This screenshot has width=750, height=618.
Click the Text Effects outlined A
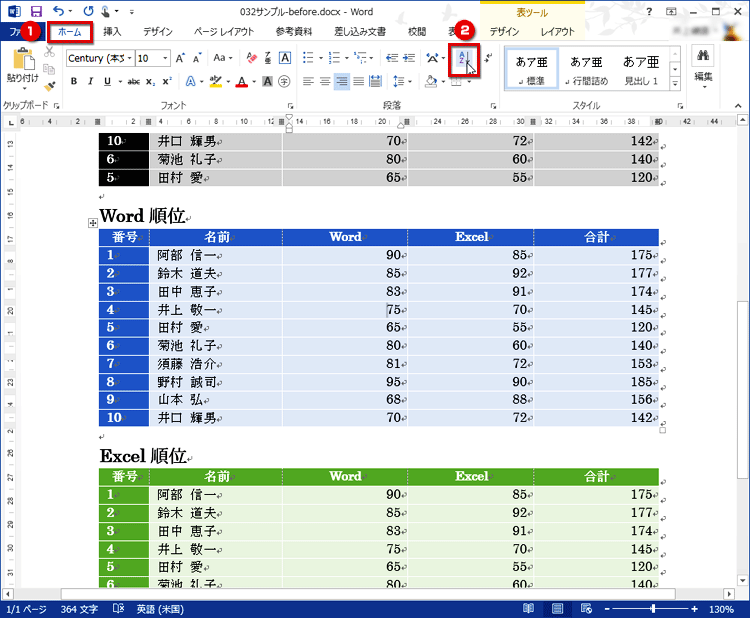pos(190,82)
